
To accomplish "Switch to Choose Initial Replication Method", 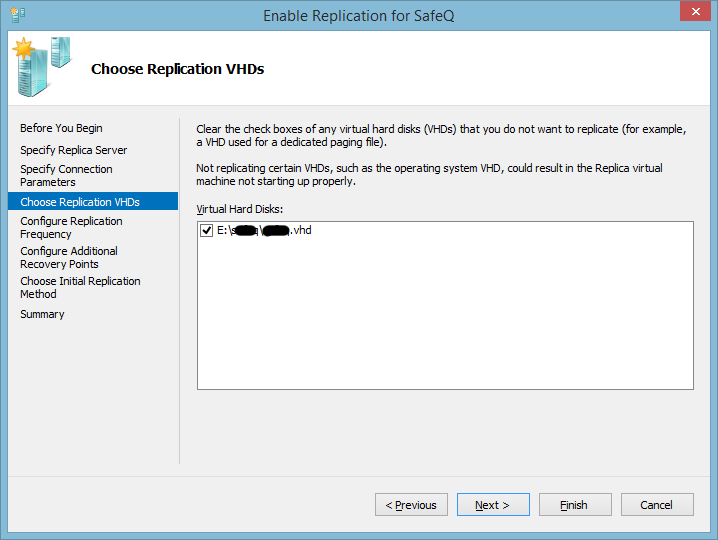I will click(x=80, y=287).
